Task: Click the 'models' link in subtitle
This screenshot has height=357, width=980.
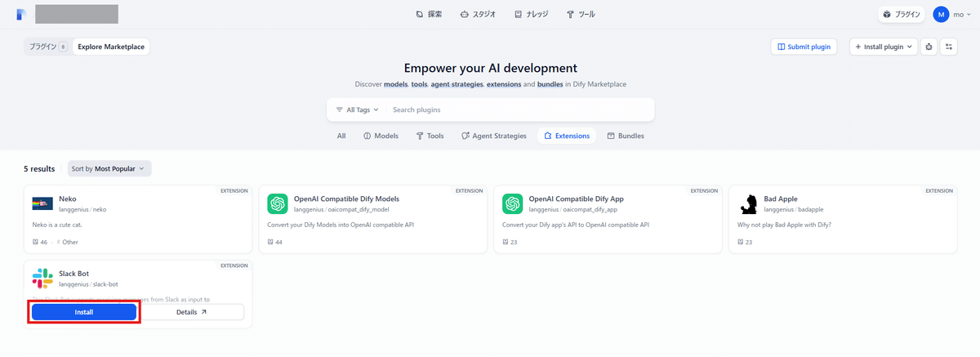Action: tap(395, 84)
